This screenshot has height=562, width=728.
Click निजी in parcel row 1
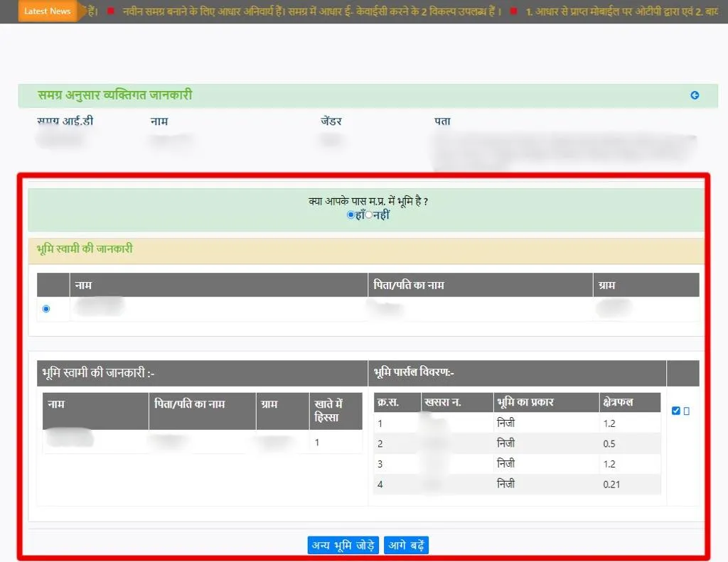[x=505, y=423]
